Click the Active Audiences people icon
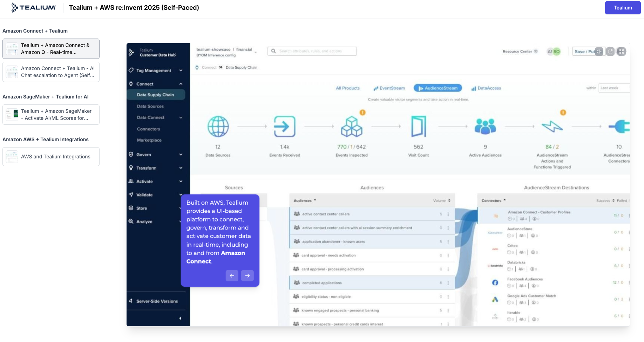Screen dimensions: 644x342 (x=485, y=126)
